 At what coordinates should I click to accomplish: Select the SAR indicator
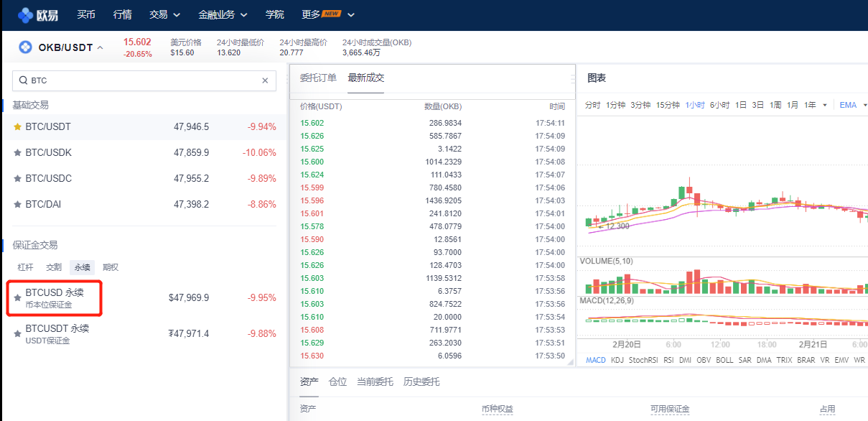coord(745,360)
